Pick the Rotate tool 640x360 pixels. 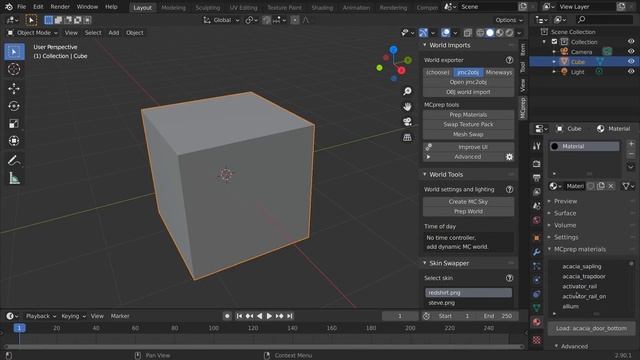pos(14,106)
